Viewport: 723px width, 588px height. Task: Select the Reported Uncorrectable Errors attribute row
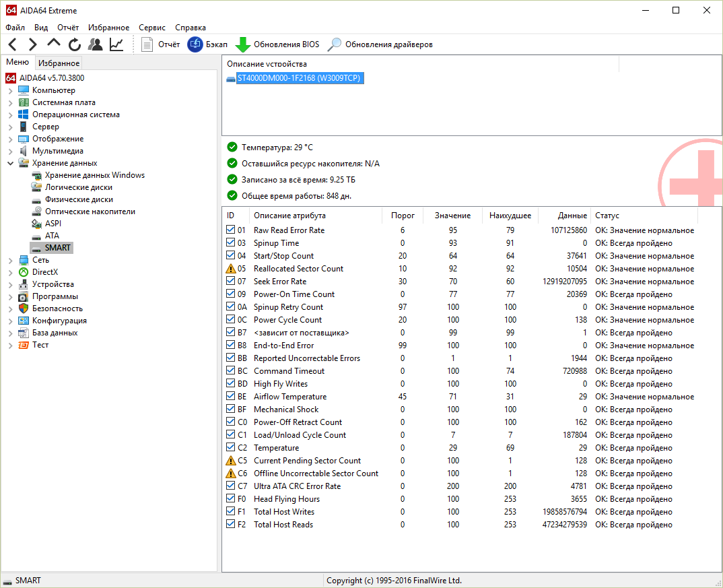pos(460,358)
